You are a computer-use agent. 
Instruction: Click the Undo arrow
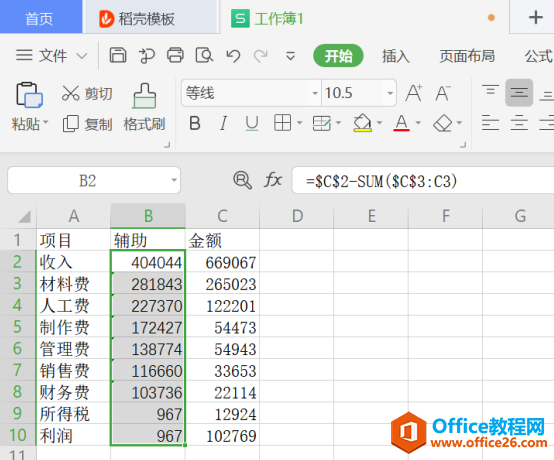pyautogui.click(x=233, y=55)
